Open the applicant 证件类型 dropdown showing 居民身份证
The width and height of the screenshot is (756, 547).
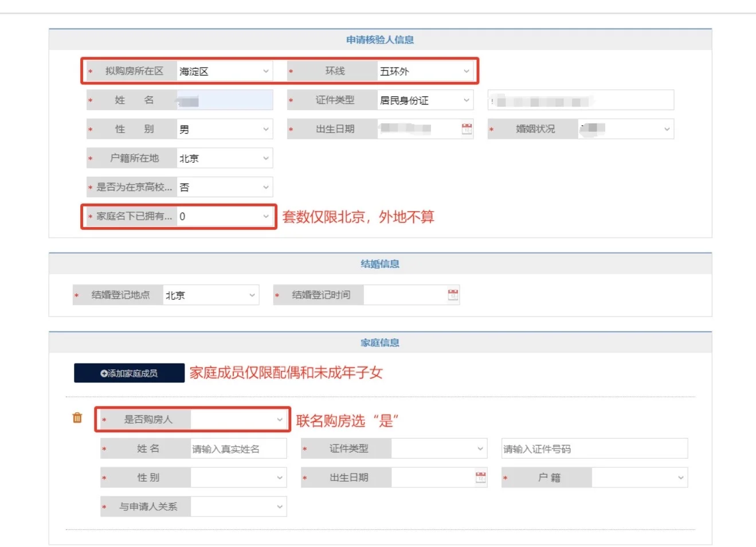[x=425, y=100]
